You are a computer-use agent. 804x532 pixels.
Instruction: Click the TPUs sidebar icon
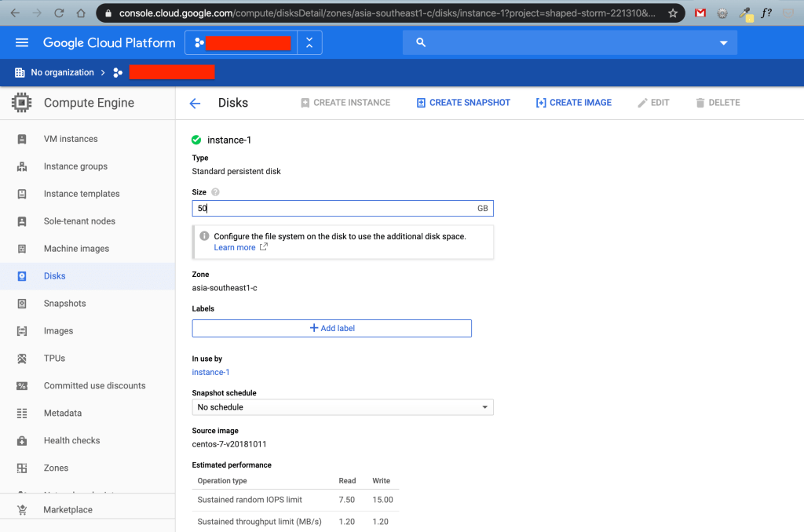(x=22, y=359)
